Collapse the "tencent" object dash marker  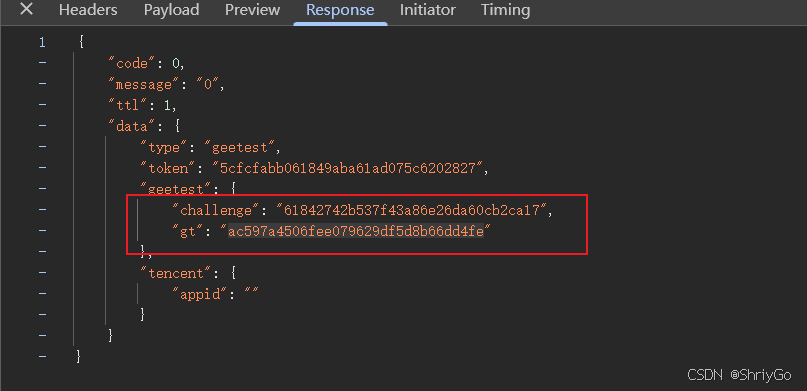click(42, 273)
